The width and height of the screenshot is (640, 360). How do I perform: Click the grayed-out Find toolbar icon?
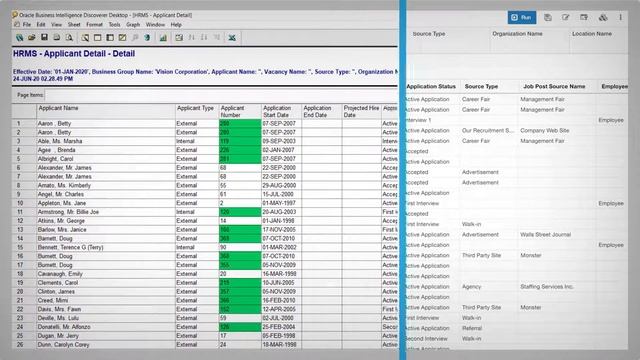[x=135, y=38]
